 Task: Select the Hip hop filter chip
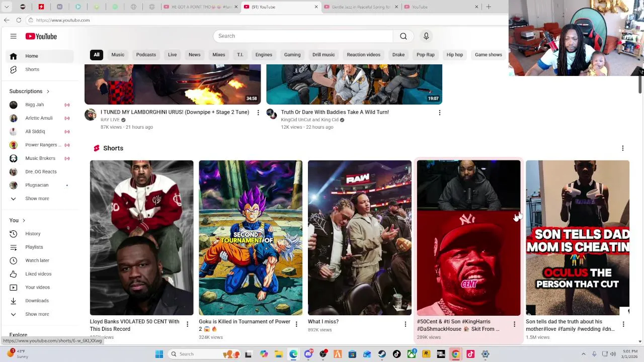(454, 55)
